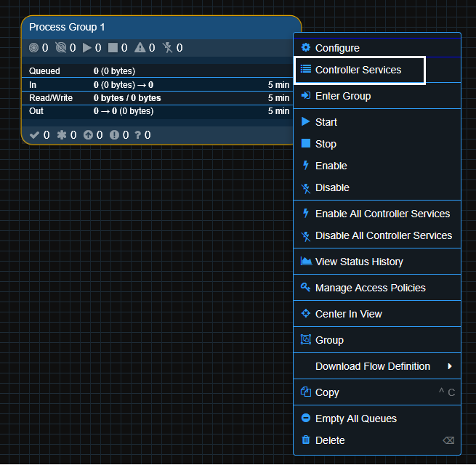Click the Group icon in context menu
This screenshot has height=465, width=476.
tap(306, 339)
